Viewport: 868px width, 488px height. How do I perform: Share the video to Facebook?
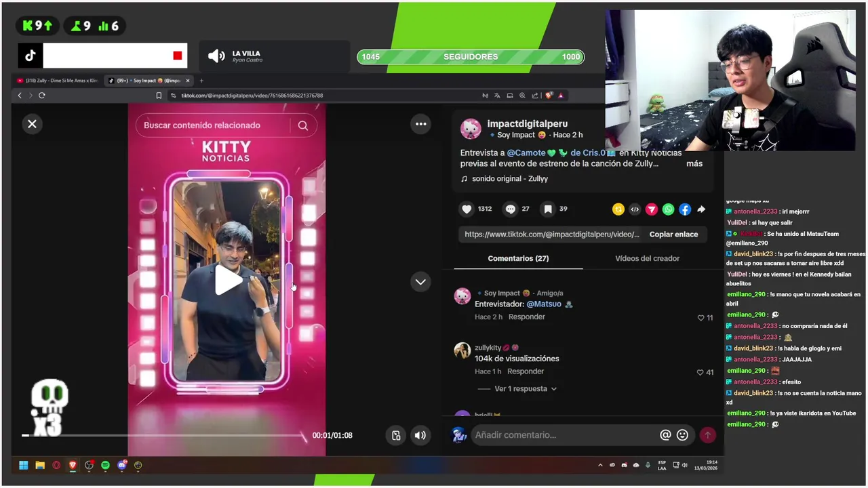tap(685, 209)
